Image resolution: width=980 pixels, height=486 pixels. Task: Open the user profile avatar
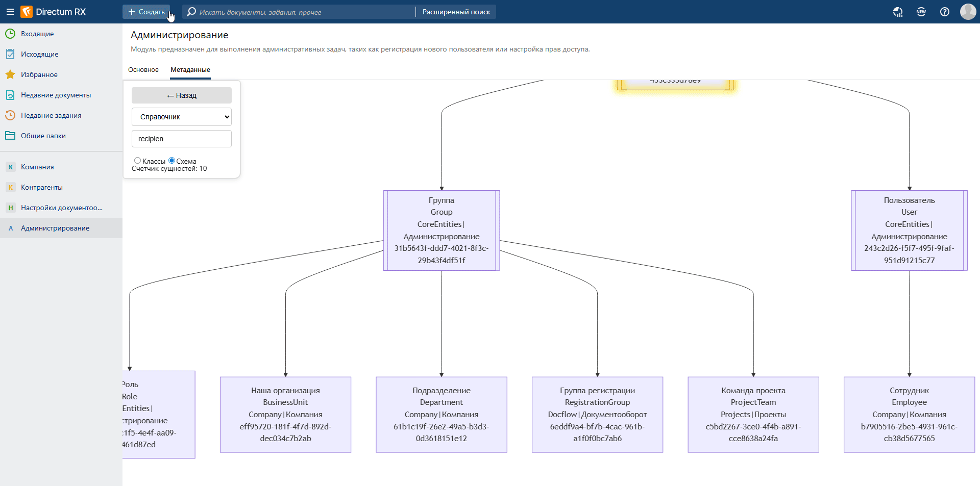[968, 12]
